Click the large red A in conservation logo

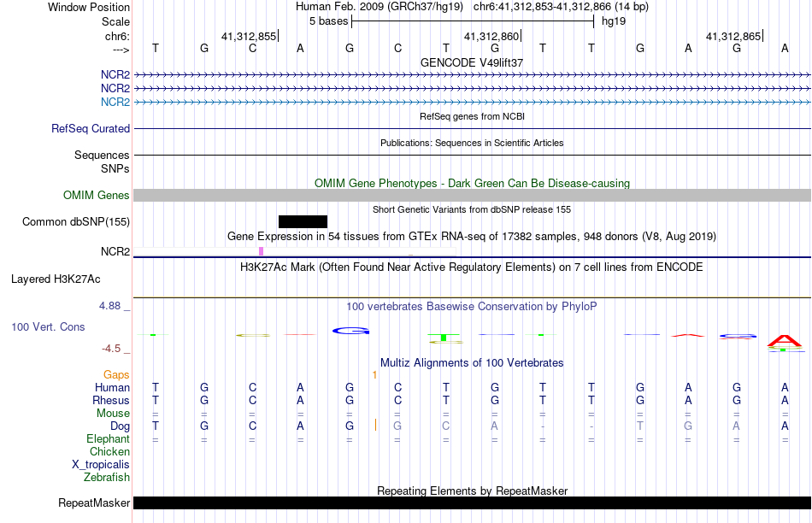784,341
